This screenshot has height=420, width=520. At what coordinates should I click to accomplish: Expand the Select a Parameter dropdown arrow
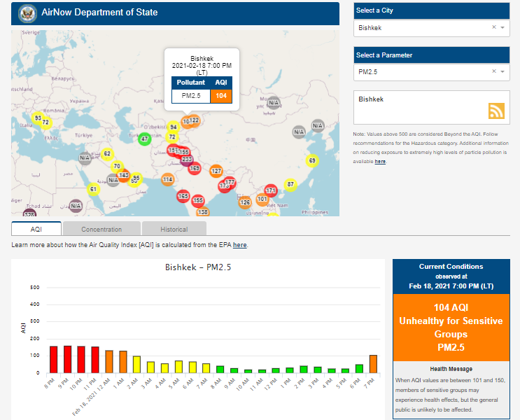coord(503,71)
